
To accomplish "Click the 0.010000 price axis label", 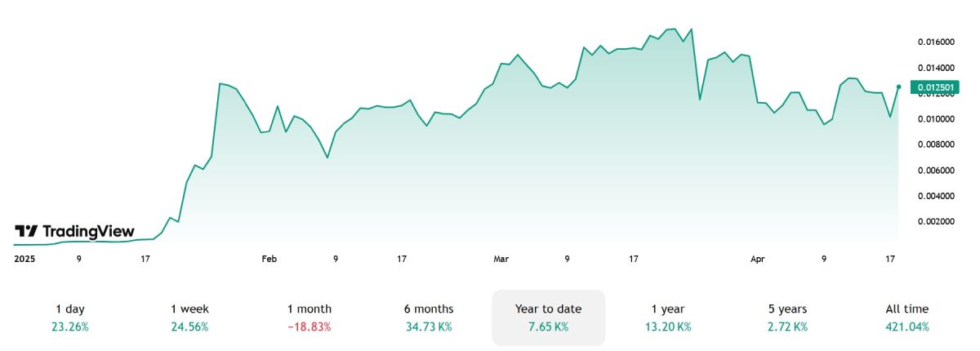I will [935, 119].
